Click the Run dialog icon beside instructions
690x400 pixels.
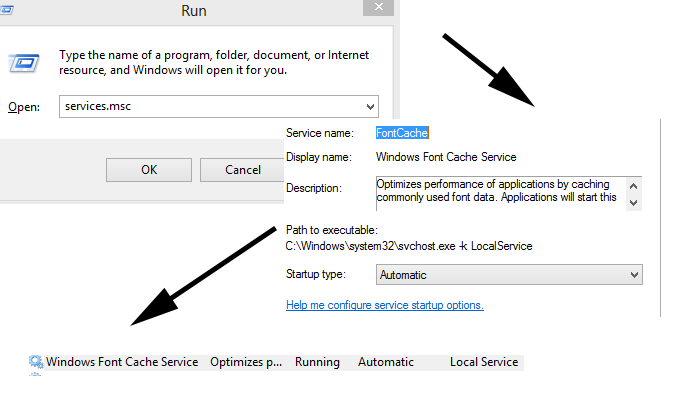24,63
